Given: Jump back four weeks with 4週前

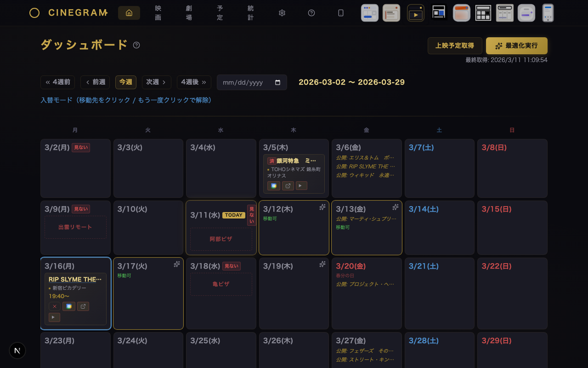Looking at the screenshot, I should tap(58, 82).
